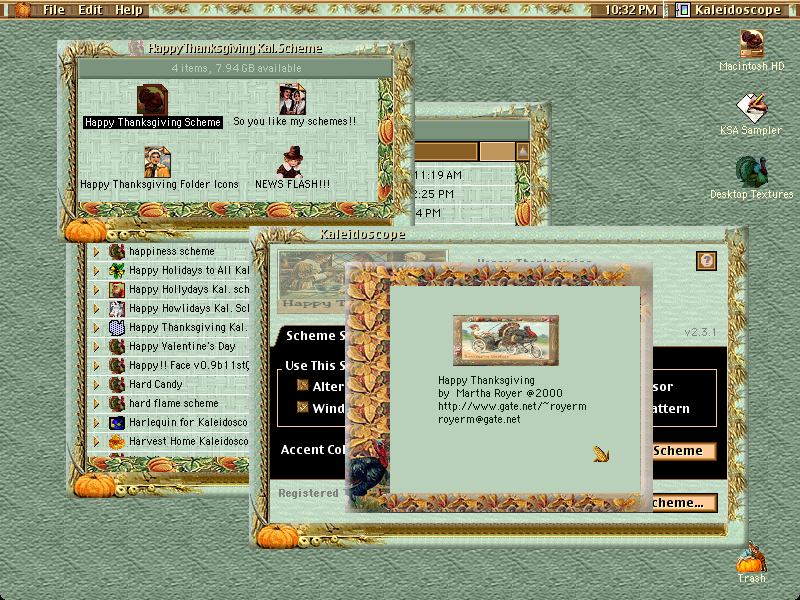The image size is (800, 600).
Task: Click the hard flame scheme folder icon
Action: click(x=117, y=404)
